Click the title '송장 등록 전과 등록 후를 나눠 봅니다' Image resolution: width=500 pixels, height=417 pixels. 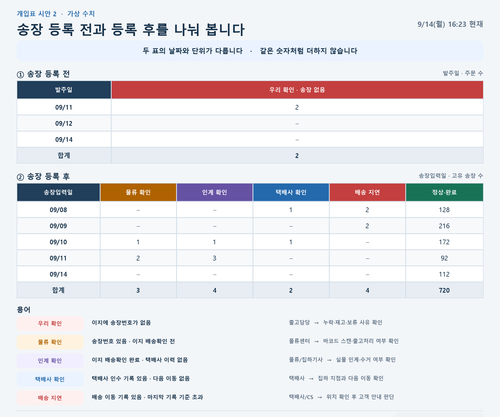(131, 30)
